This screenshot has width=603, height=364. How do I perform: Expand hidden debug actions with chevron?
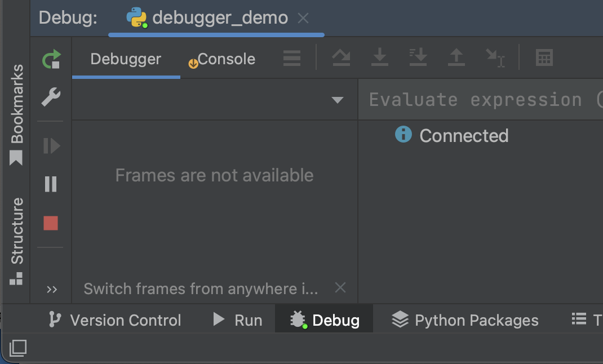(x=52, y=289)
